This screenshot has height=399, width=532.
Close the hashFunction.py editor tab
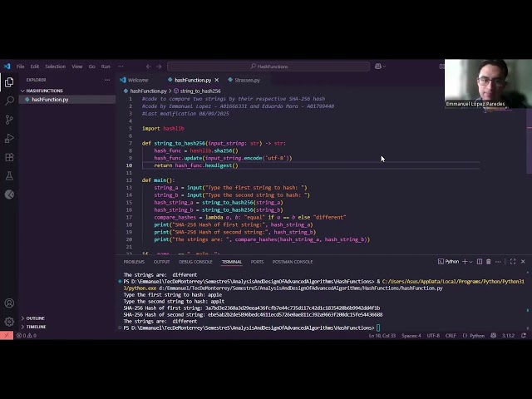217,80
